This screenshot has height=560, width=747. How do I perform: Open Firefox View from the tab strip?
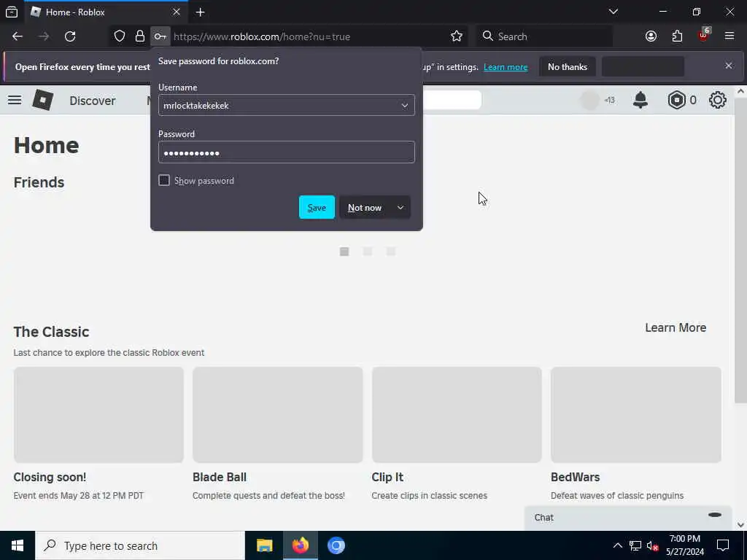(x=12, y=12)
